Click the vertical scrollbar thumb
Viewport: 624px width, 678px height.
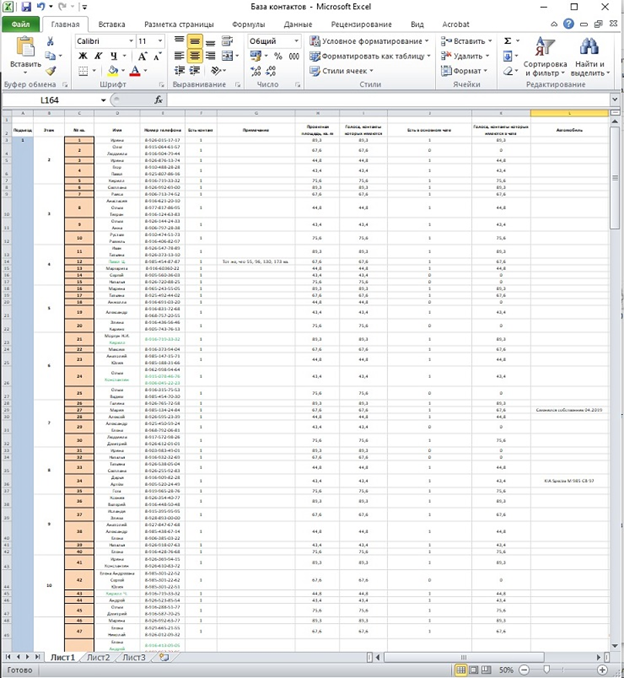615,177
